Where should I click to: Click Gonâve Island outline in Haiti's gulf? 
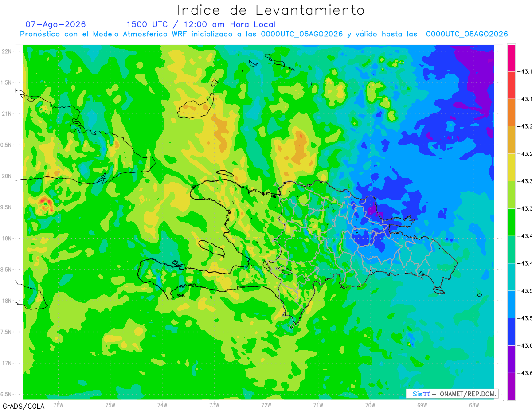click(211, 248)
